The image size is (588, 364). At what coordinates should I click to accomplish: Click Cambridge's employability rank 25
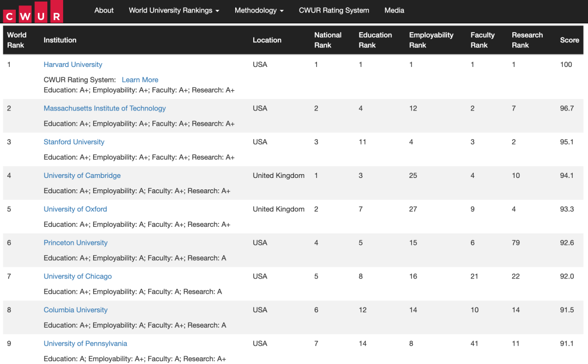coord(413,175)
